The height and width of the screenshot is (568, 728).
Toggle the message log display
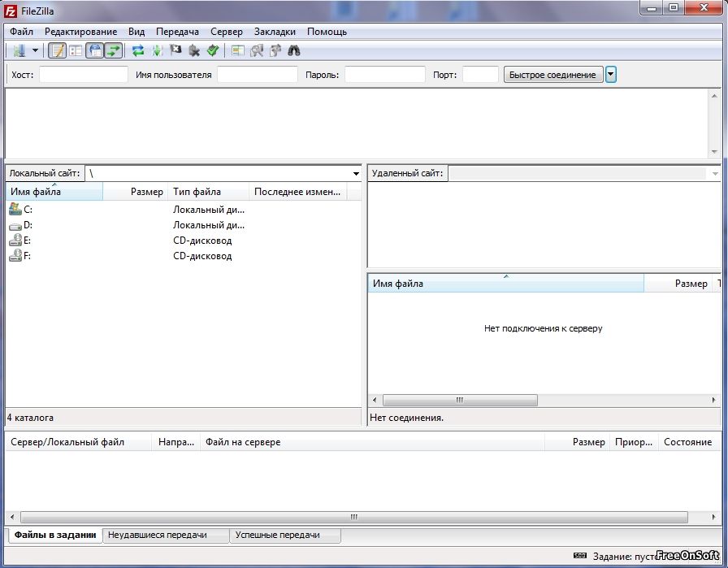tap(57, 50)
